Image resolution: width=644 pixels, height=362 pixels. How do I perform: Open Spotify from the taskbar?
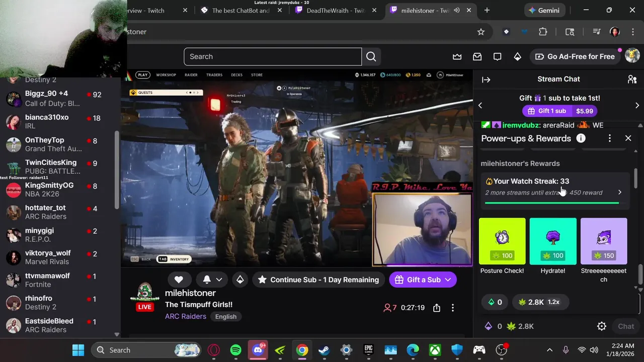235,350
